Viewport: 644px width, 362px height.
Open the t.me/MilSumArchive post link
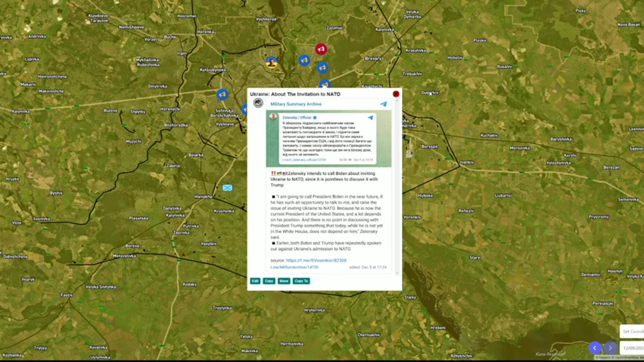coord(294,267)
